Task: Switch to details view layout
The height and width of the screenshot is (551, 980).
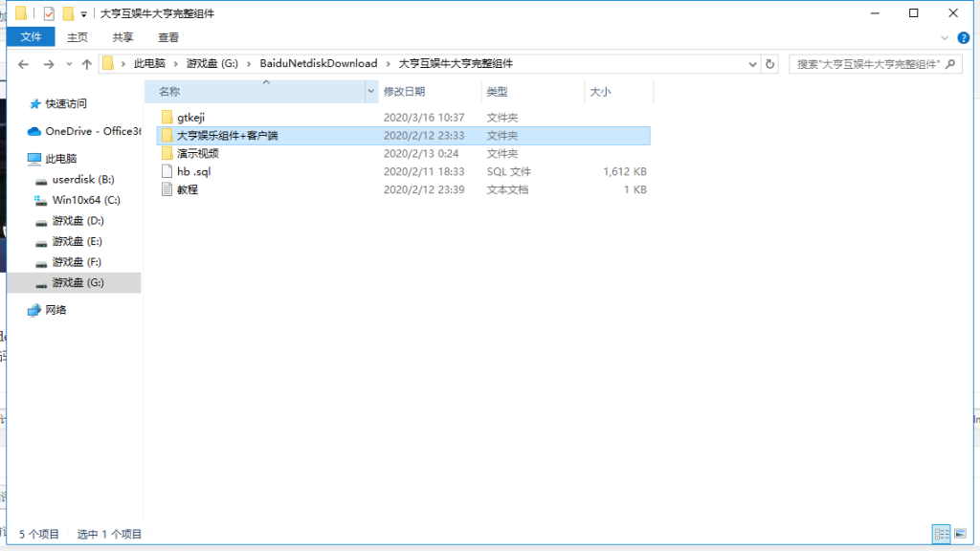Action: click(x=942, y=534)
